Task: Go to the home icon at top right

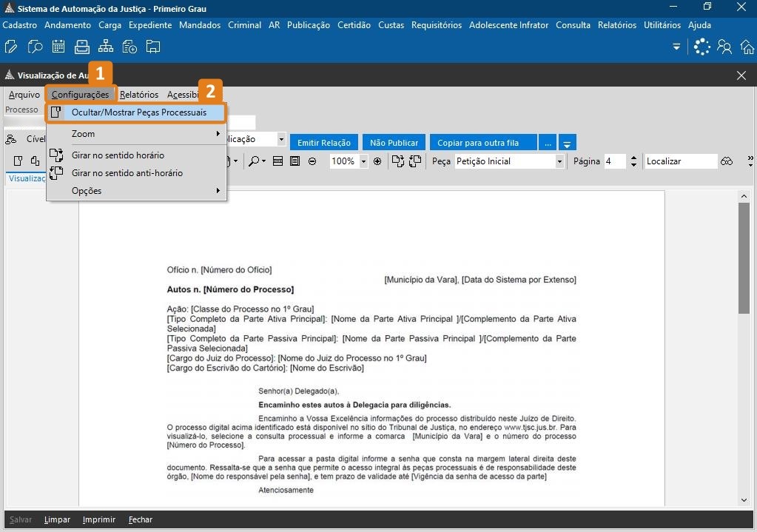Action: tap(747, 47)
